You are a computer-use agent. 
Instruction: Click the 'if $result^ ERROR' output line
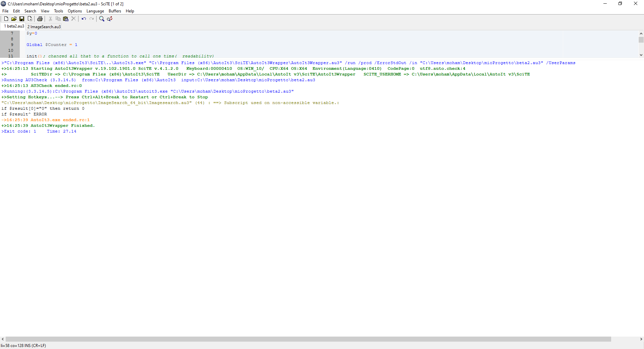[24, 114]
